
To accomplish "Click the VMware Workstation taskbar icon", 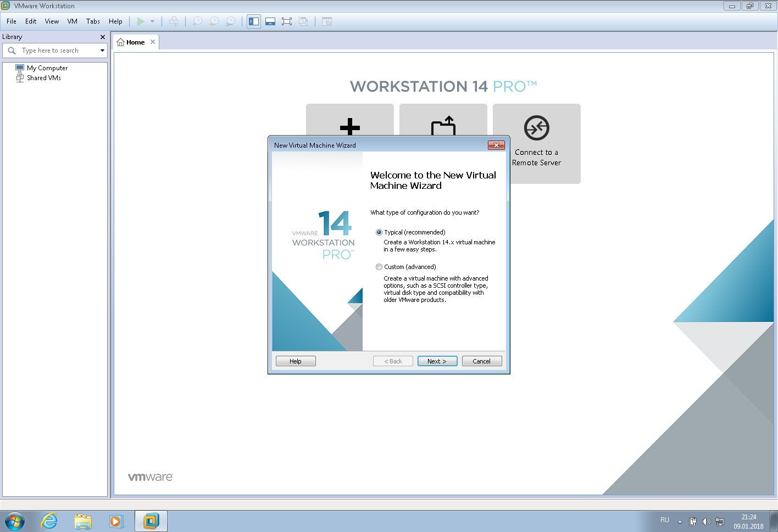I will click(x=151, y=521).
